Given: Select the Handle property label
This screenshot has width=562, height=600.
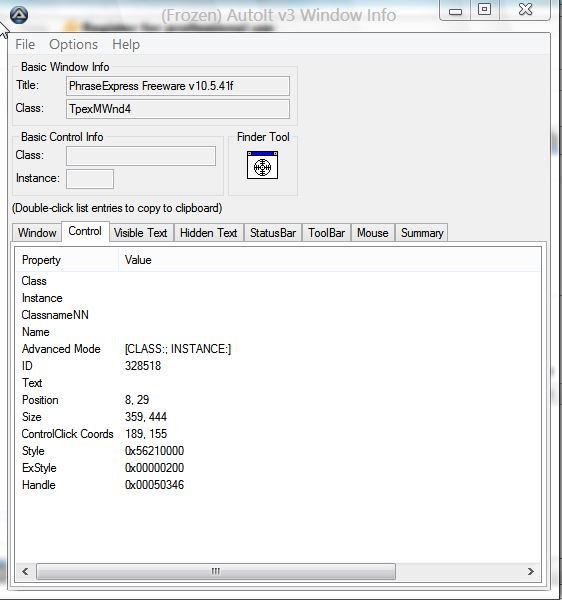Looking at the screenshot, I should pyautogui.click(x=39, y=485).
